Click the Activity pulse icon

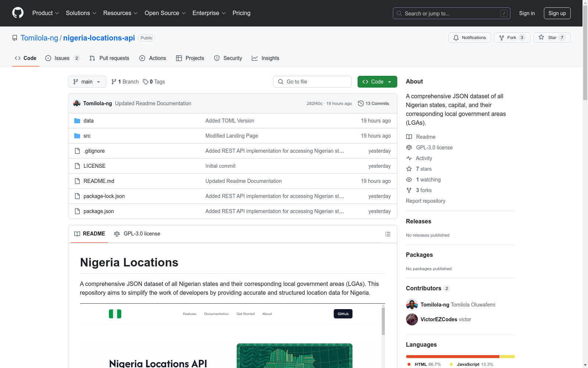pyautogui.click(x=409, y=158)
